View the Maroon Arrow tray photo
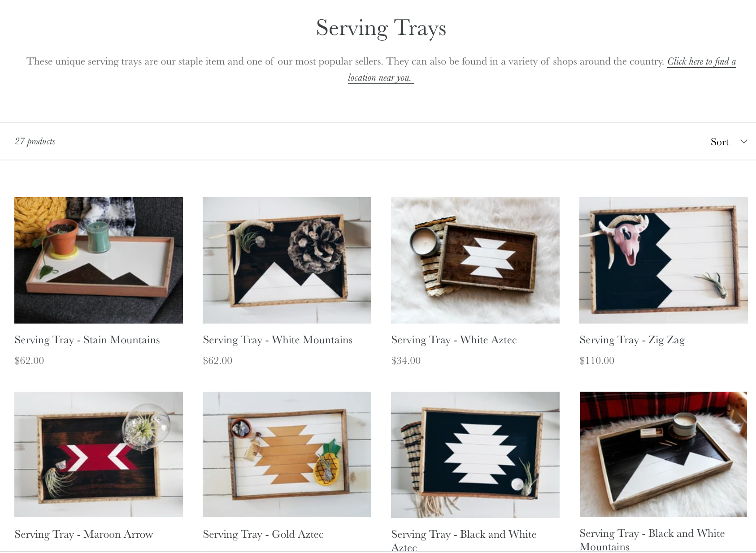The image size is (756, 553). point(99,454)
